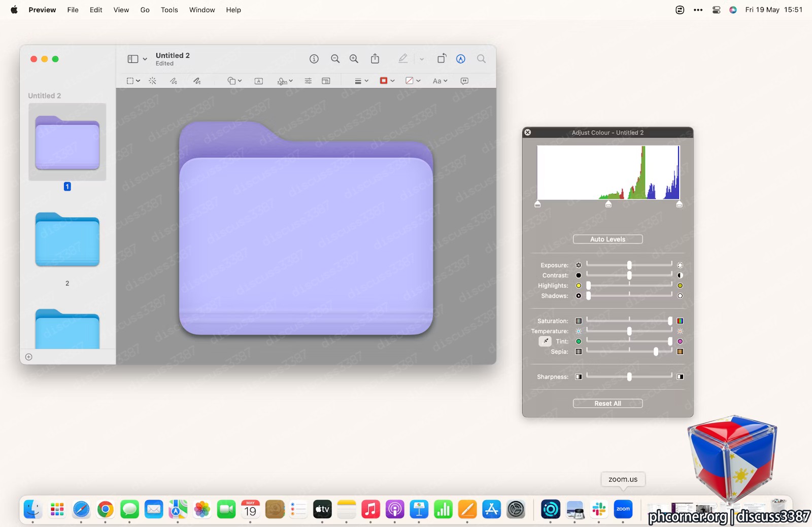This screenshot has height=527, width=812.
Task: Click the Highlights slider handle
Action: pos(589,286)
